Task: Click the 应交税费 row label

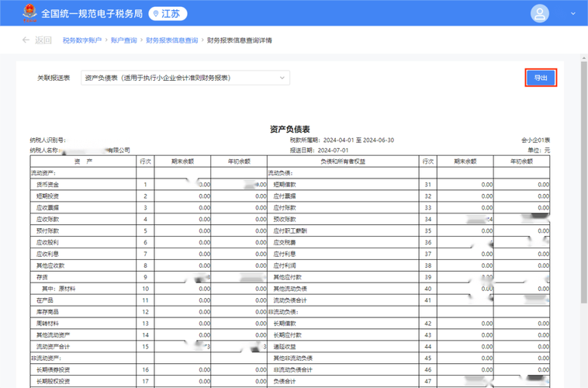Action: click(285, 243)
